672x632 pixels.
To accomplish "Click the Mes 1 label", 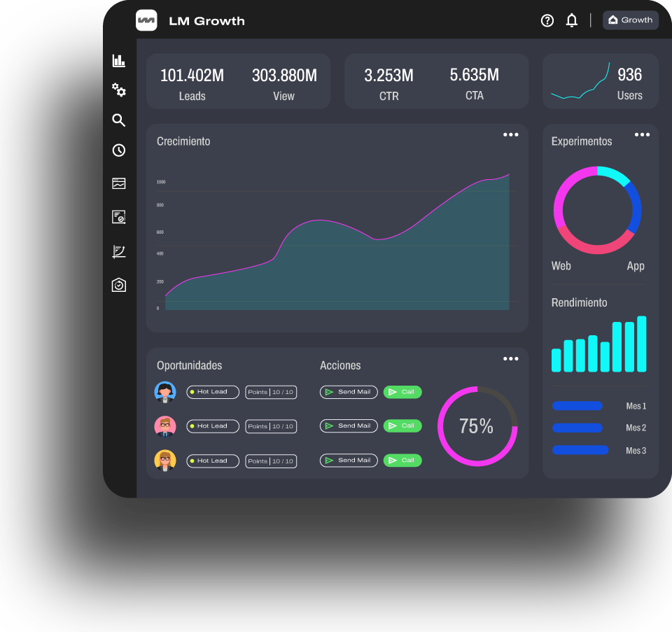I will [636, 406].
